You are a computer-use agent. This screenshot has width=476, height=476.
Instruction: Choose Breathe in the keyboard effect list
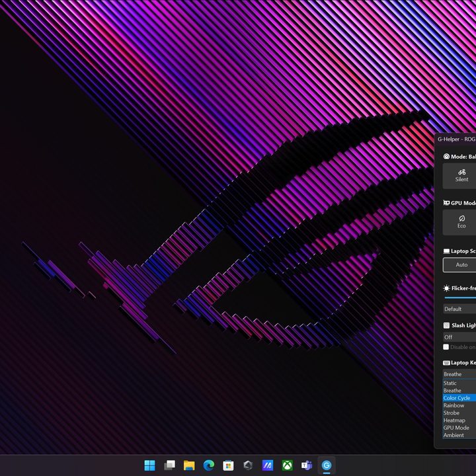click(x=459, y=391)
